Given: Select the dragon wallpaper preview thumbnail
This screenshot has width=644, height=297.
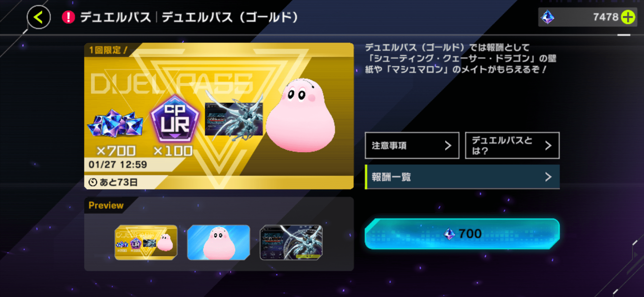Looking at the screenshot, I should tap(291, 242).
